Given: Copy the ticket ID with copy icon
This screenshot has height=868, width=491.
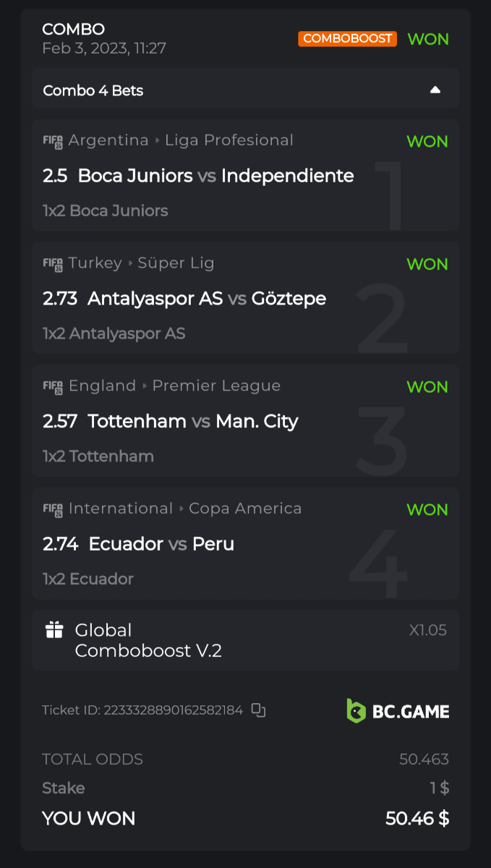Looking at the screenshot, I should point(258,710).
